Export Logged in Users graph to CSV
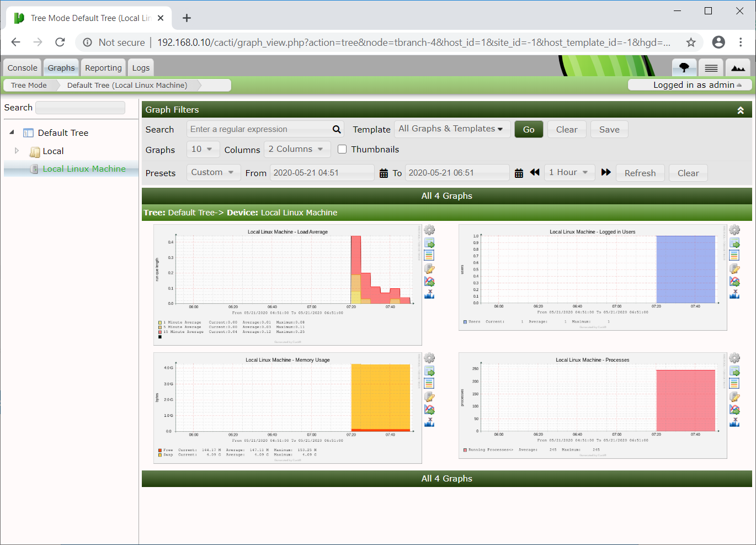This screenshot has width=756, height=545. 734,243
